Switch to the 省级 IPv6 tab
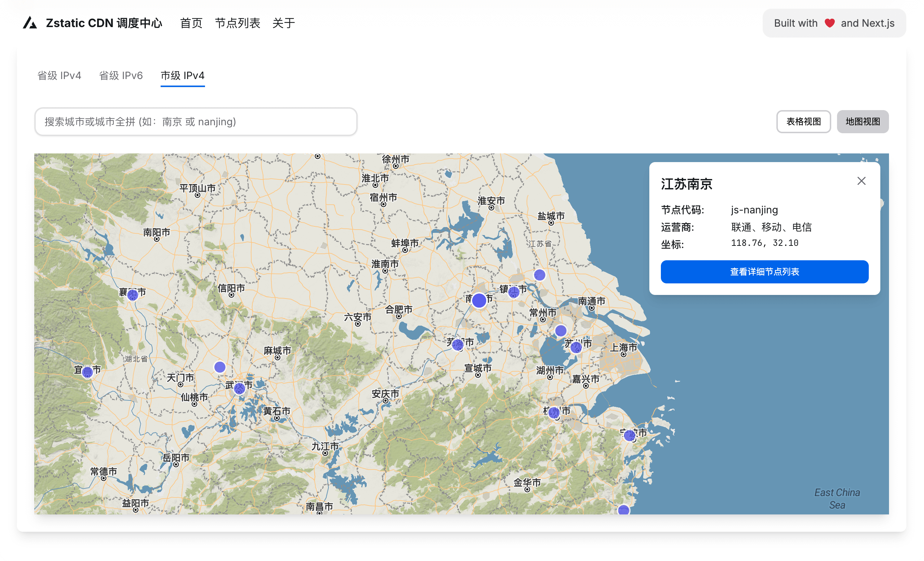 [x=121, y=75]
